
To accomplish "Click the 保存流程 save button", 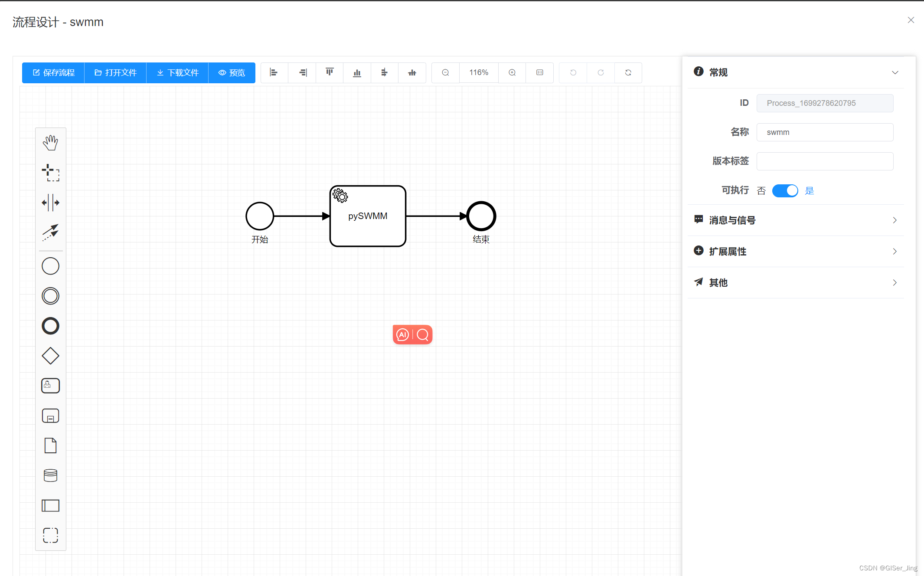I will (54, 72).
